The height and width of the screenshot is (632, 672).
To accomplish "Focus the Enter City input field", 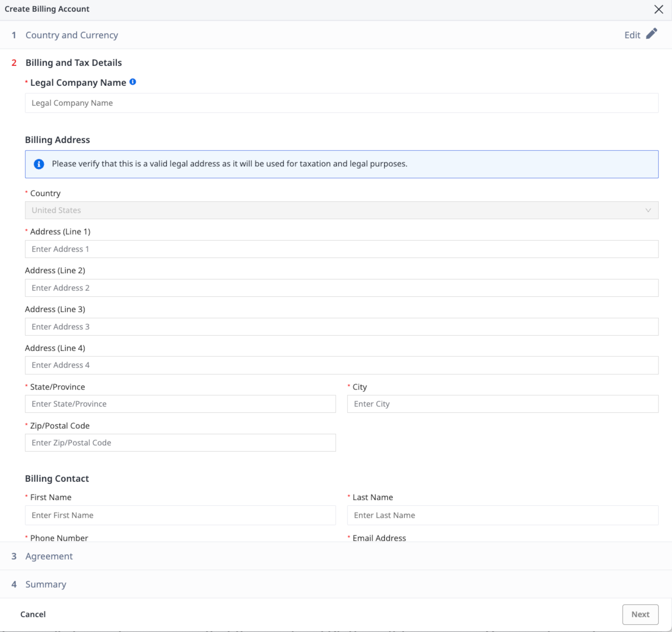I will point(503,404).
